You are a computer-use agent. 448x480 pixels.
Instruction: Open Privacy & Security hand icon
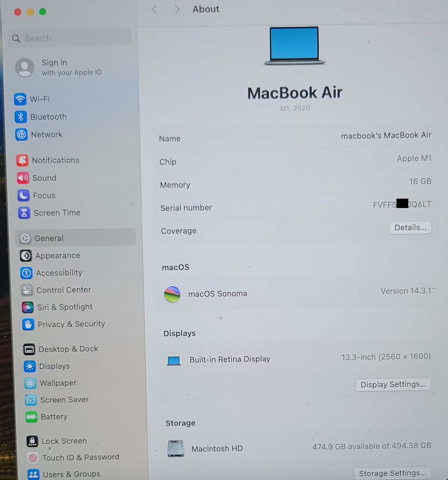[28, 324]
